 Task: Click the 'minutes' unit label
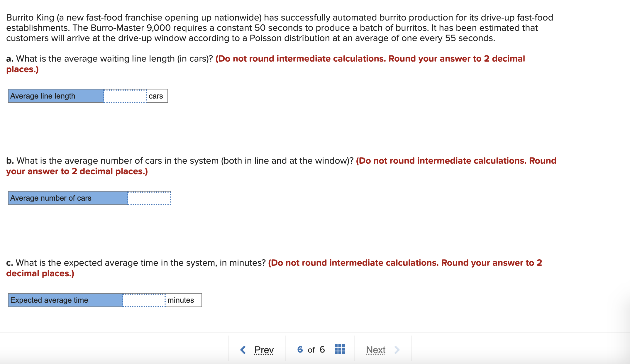(x=181, y=300)
